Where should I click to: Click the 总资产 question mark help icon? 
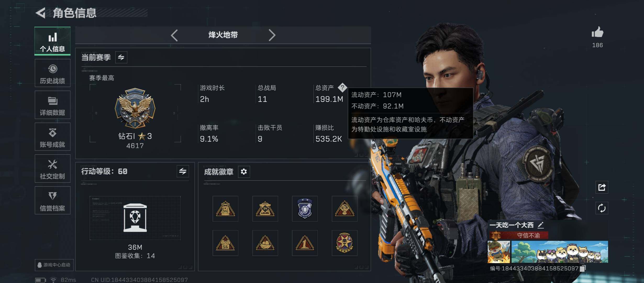[342, 88]
